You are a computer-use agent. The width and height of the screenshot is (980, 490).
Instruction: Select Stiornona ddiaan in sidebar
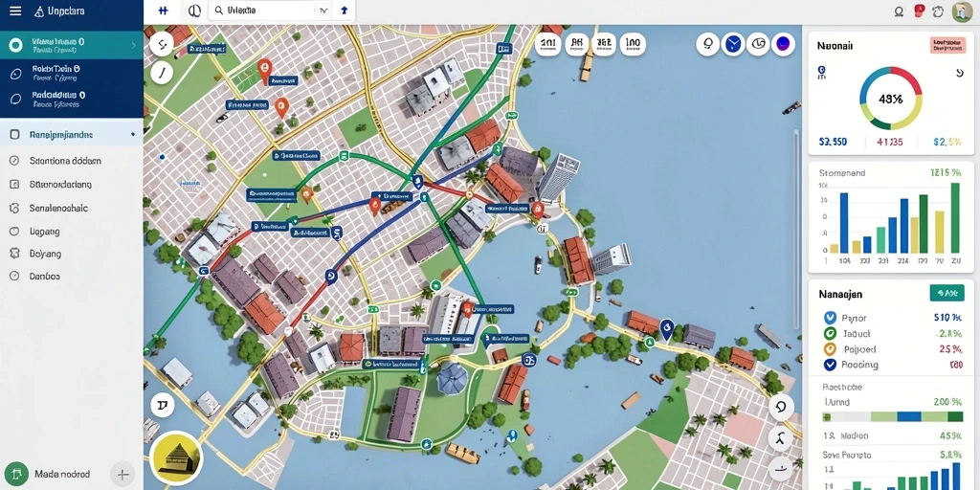click(65, 161)
